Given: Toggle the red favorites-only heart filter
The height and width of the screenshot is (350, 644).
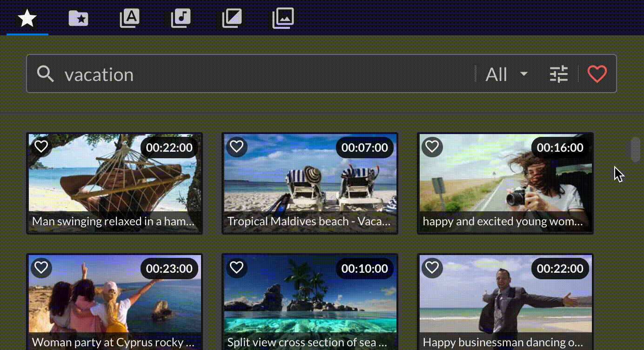Looking at the screenshot, I should 597,74.
